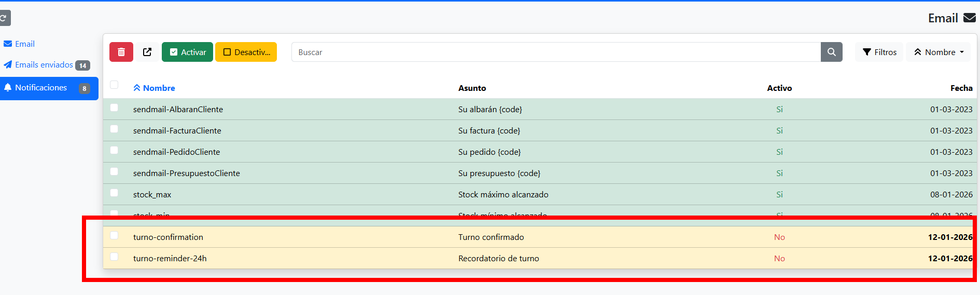This screenshot has width=980, height=295.
Task: Open in new window icon button
Action: pyautogui.click(x=147, y=52)
